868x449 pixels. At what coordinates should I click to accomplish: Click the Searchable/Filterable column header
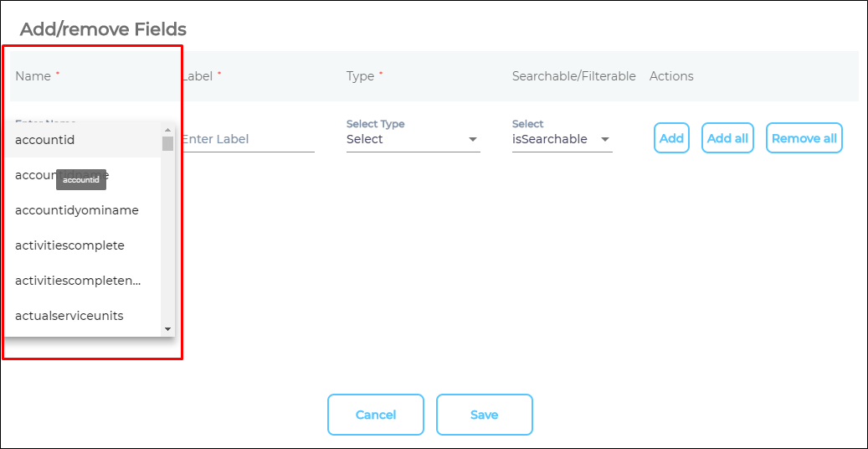click(573, 76)
